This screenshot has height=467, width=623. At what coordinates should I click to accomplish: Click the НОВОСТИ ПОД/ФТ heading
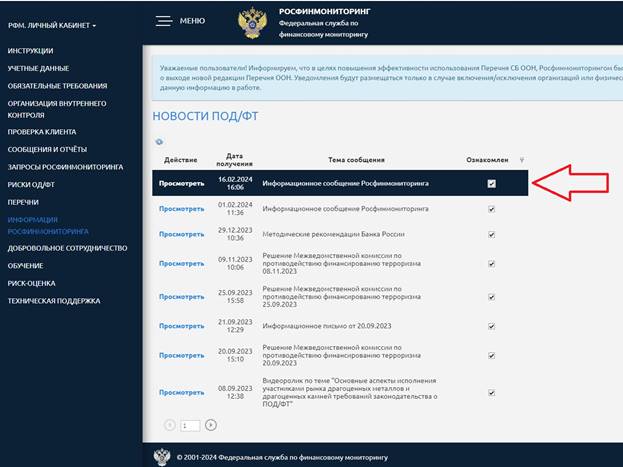click(x=205, y=116)
